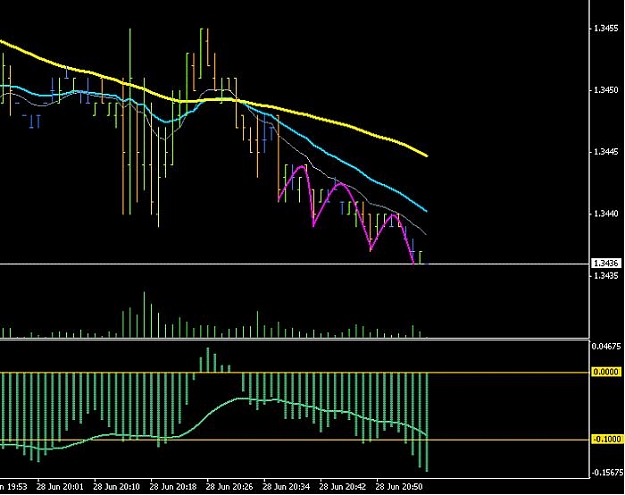Click the 1.3445 price axis label
The width and height of the screenshot is (625, 495).
(606, 152)
